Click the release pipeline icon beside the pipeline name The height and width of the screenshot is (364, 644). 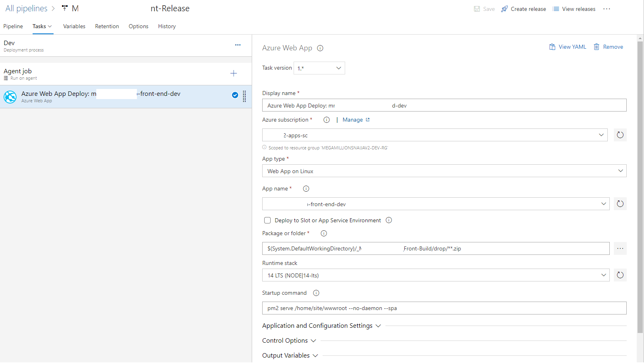64,8
